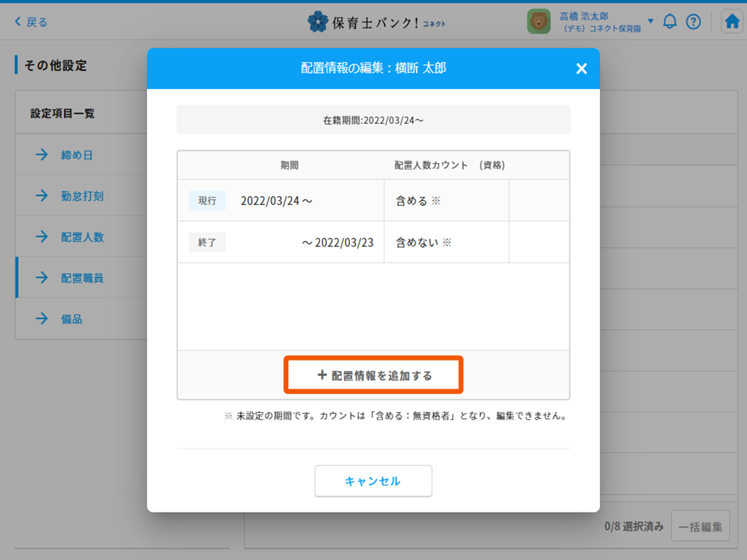Click the home icon in header

[732, 22]
